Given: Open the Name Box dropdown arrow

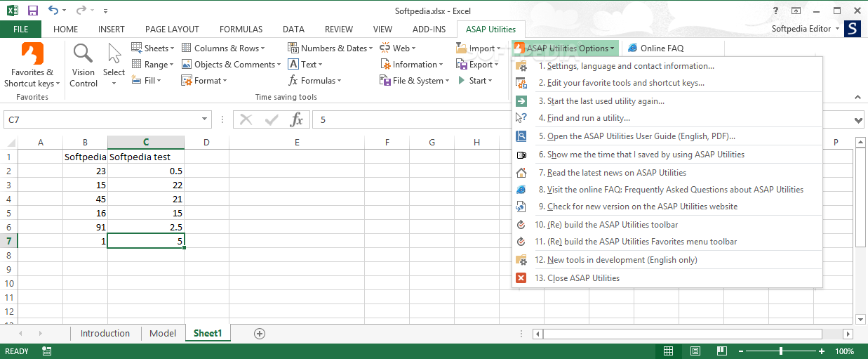Looking at the screenshot, I should (205, 119).
